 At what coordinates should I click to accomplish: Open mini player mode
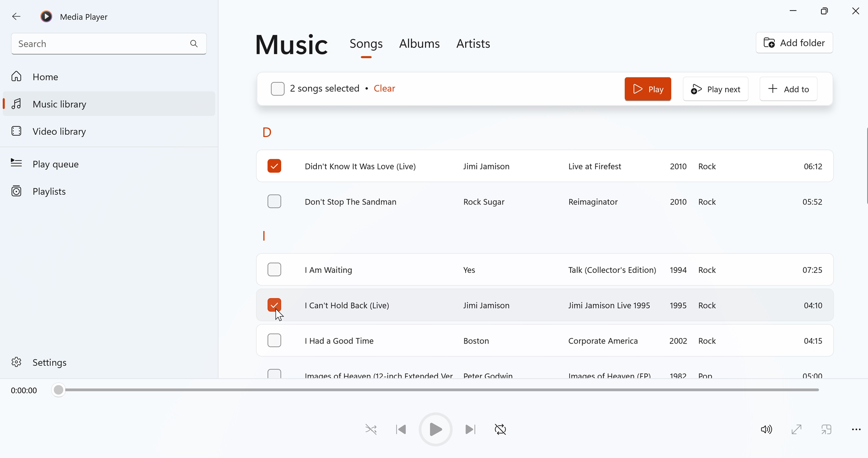pos(826,429)
